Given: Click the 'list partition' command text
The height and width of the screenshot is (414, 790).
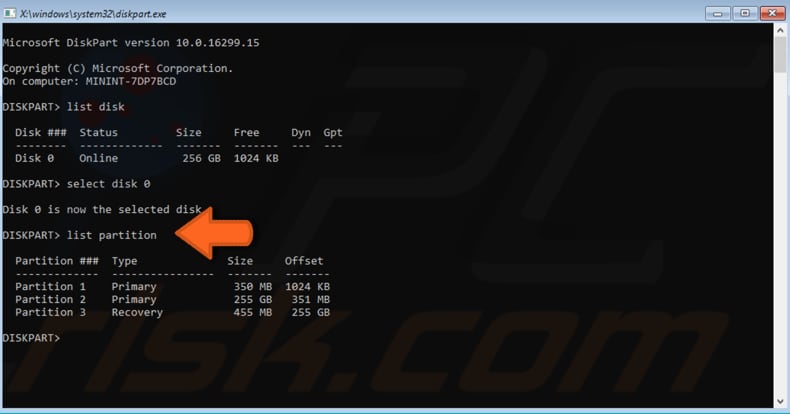Looking at the screenshot, I should click(112, 235).
